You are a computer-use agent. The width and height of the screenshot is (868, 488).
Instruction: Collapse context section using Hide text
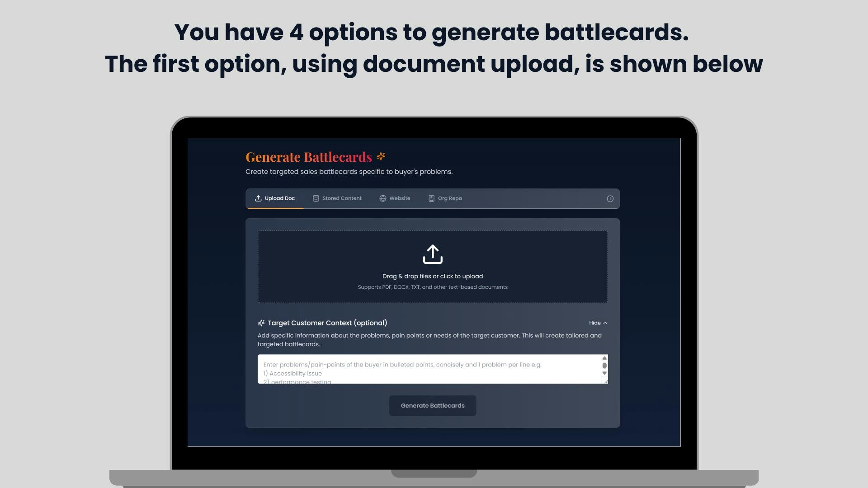(594, 323)
